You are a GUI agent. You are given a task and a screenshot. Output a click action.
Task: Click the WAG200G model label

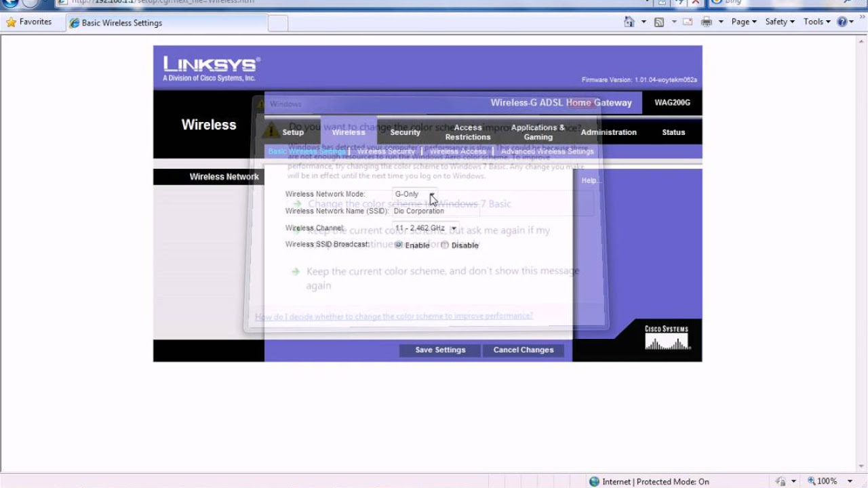point(672,102)
